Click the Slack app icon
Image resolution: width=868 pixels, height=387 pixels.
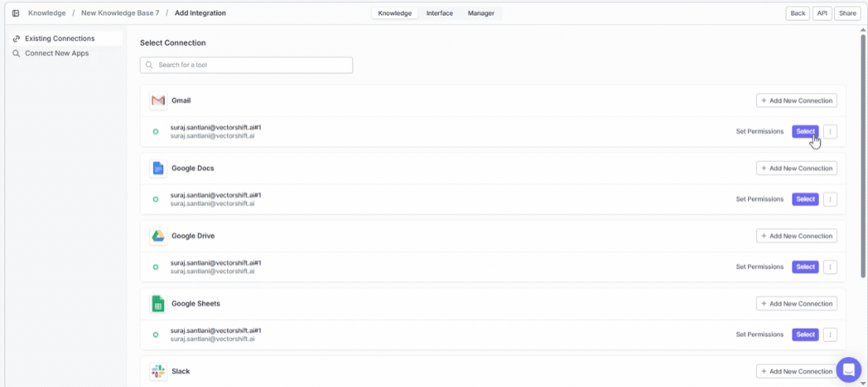(x=159, y=371)
